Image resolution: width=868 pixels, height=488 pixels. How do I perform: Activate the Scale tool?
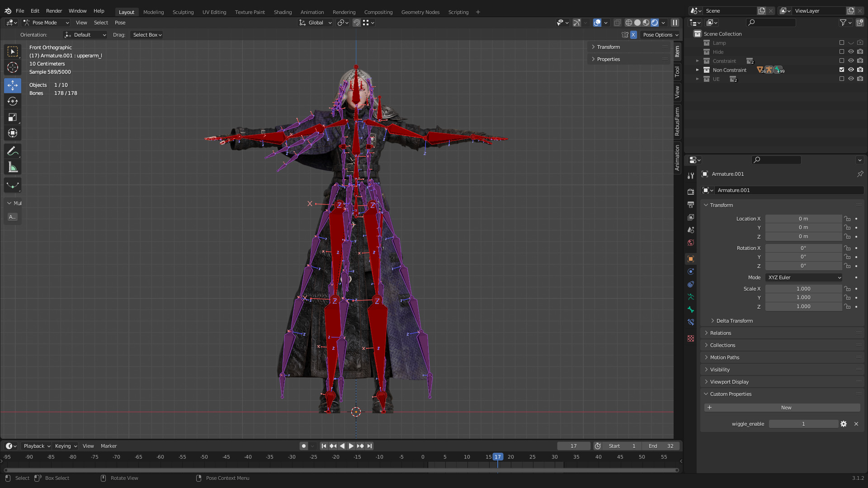pyautogui.click(x=13, y=117)
